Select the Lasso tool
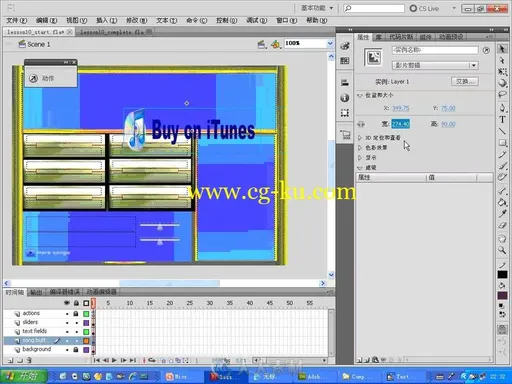The height and width of the screenshot is (384, 512). click(502, 95)
